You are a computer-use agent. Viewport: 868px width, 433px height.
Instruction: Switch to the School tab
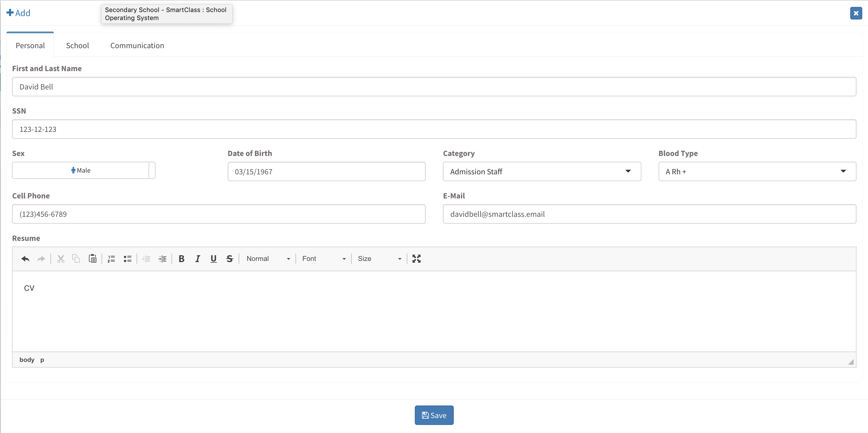pyautogui.click(x=77, y=46)
